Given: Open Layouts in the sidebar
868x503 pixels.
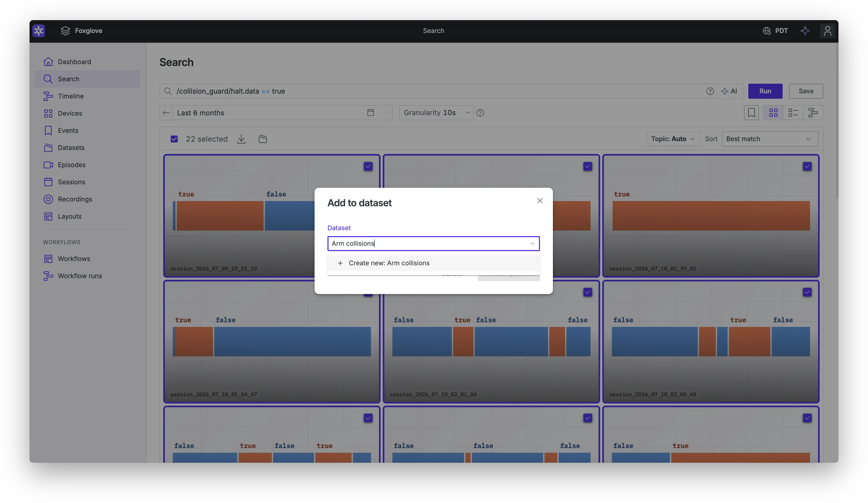Looking at the screenshot, I should (x=87, y=217).
